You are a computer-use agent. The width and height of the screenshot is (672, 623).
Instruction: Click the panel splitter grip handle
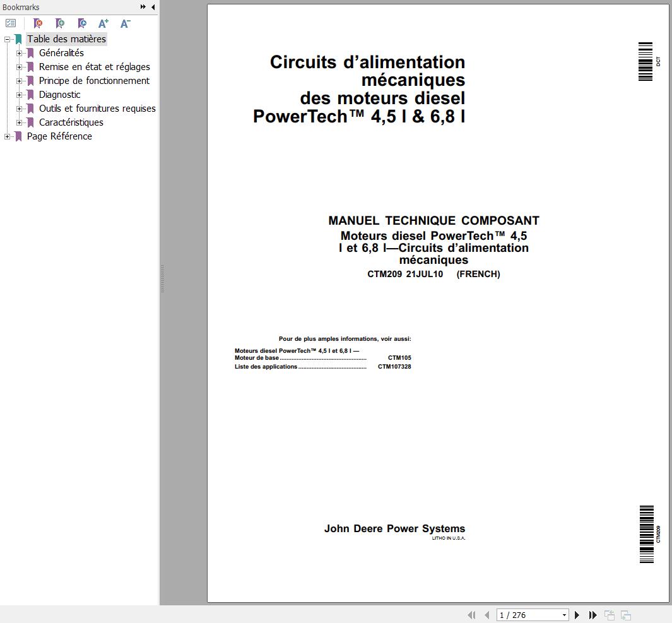click(x=162, y=279)
